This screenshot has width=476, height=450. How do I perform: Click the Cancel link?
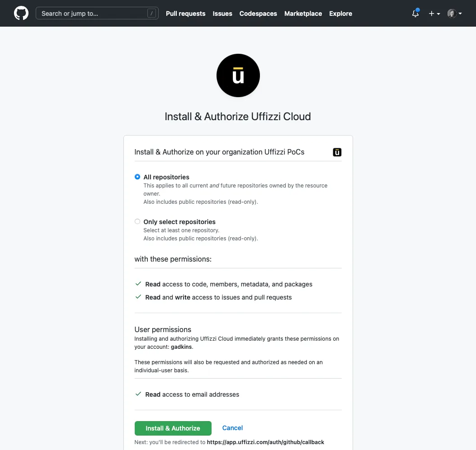point(232,428)
